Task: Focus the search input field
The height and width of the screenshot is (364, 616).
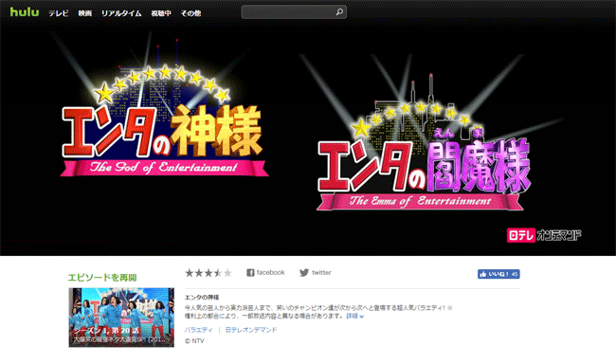Action: pos(289,12)
